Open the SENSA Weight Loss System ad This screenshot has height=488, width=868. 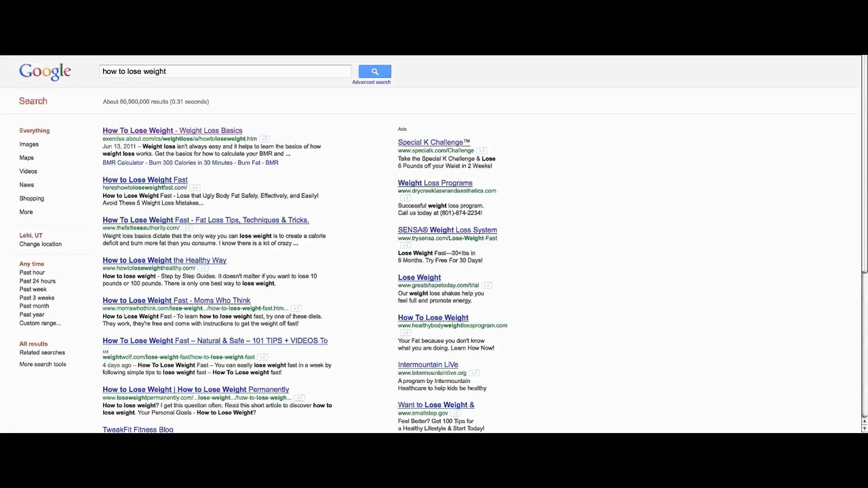[x=448, y=230]
